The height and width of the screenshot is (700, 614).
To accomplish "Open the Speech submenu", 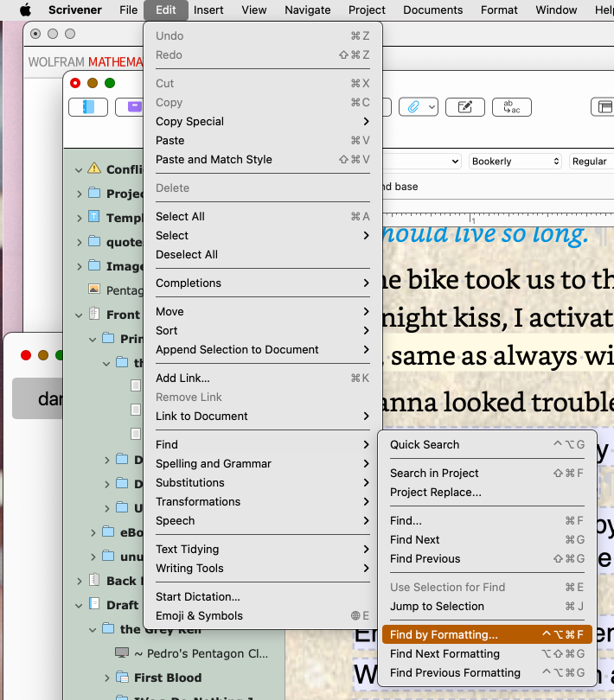I will pyautogui.click(x=263, y=520).
